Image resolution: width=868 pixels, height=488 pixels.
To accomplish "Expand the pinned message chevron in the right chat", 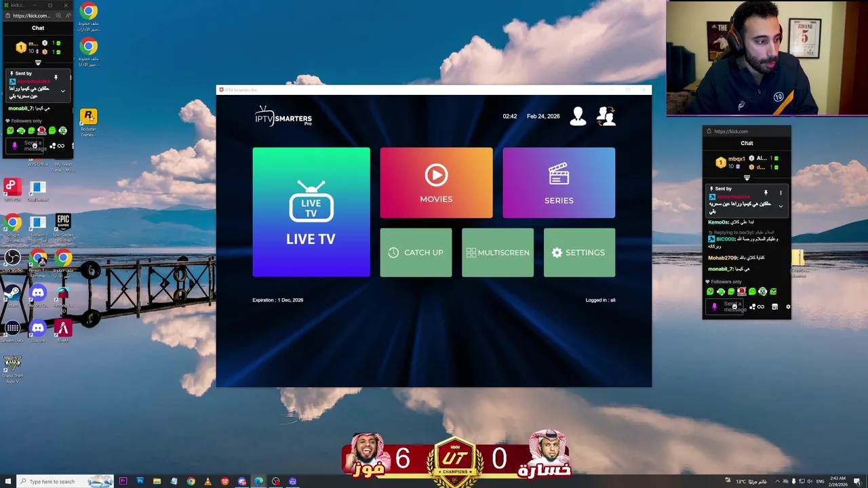I will point(781,206).
